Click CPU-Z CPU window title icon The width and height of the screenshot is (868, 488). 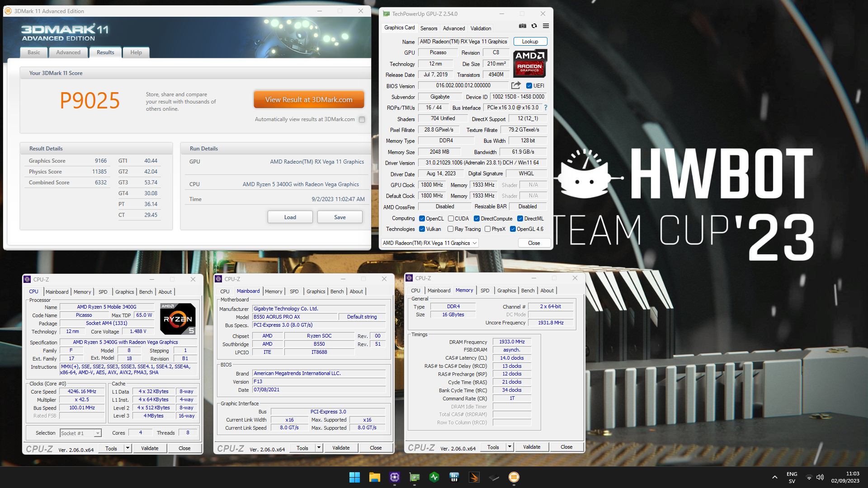[x=27, y=279]
